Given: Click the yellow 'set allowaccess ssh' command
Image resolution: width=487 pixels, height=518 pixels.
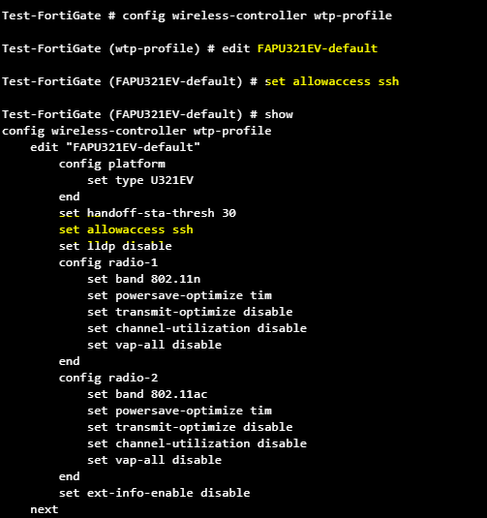Looking at the screenshot, I should pyautogui.click(x=332, y=81).
